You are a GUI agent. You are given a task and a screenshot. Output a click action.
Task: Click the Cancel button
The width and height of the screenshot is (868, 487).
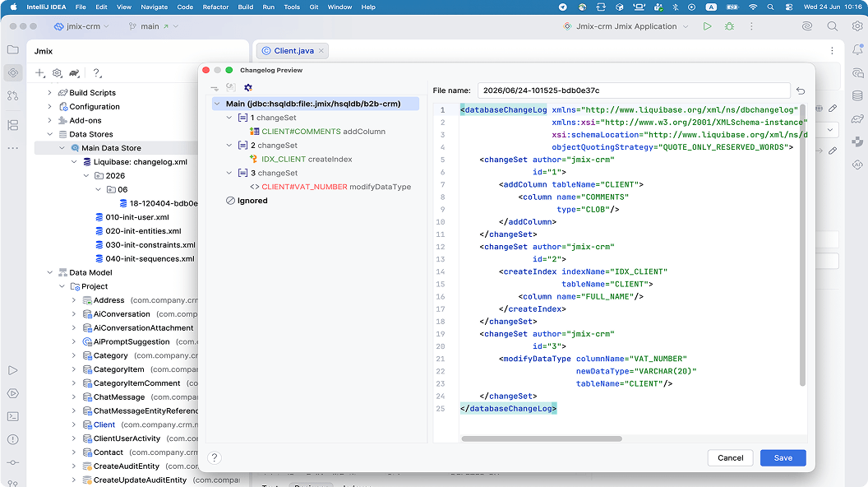coord(730,457)
